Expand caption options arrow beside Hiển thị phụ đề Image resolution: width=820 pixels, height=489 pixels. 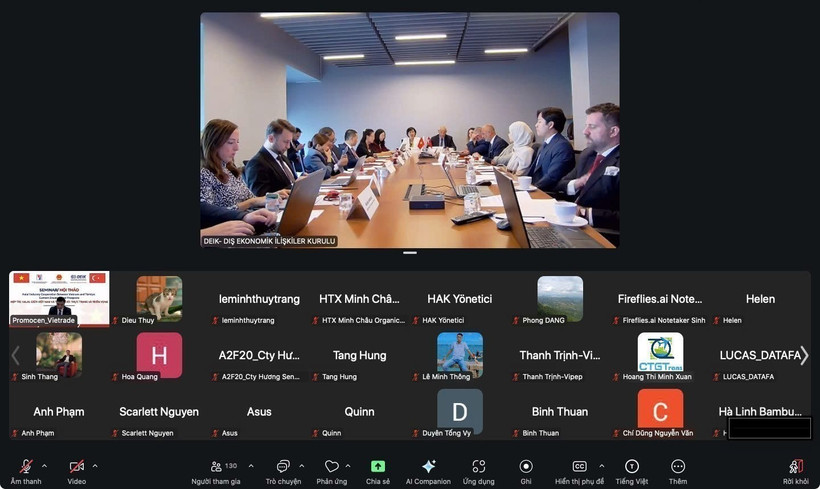tap(601, 465)
